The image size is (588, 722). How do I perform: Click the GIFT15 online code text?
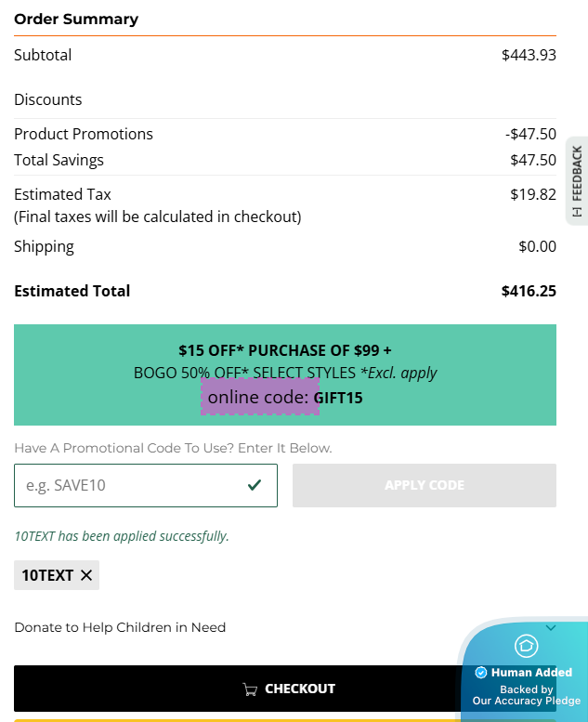[338, 398]
